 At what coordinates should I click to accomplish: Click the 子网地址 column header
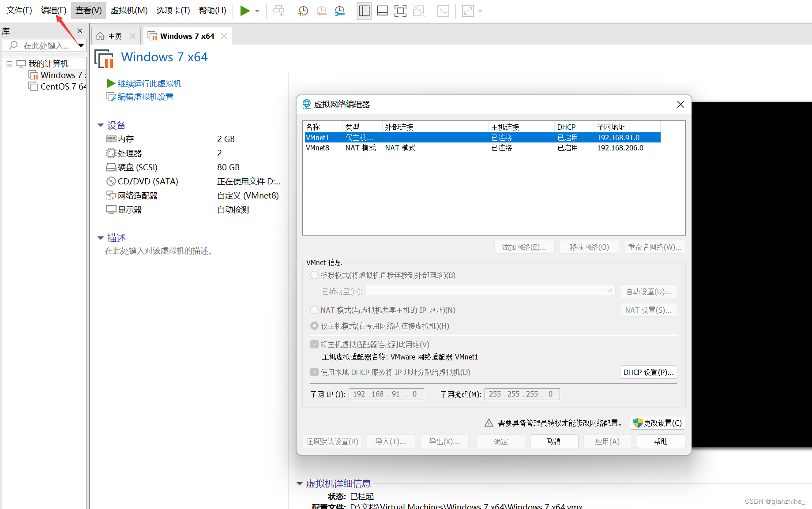[627, 127]
